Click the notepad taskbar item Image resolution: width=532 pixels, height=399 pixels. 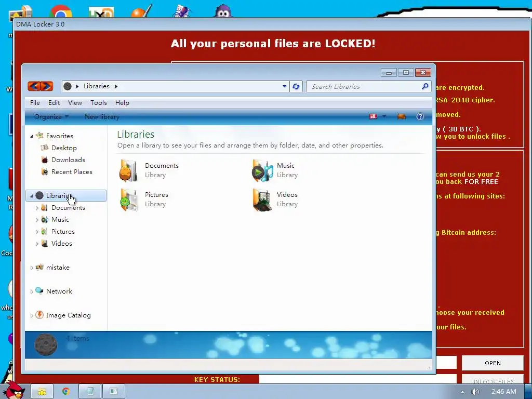(x=90, y=392)
